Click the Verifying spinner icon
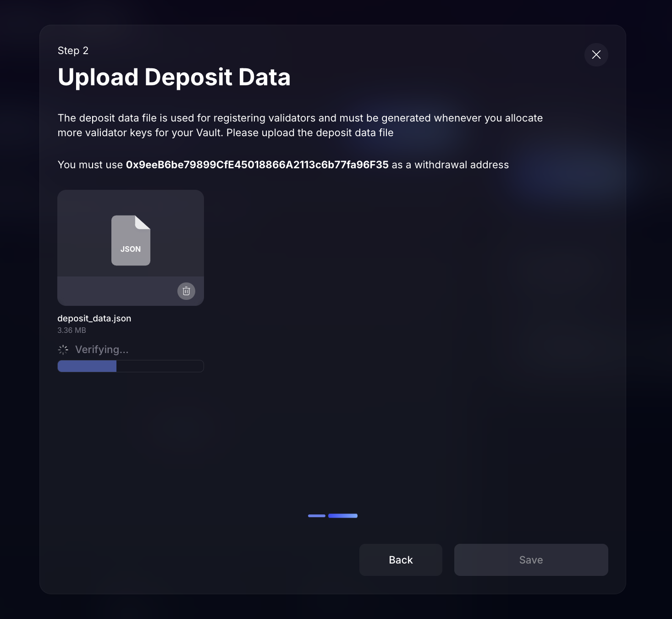The image size is (672, 619). point(63,350)
